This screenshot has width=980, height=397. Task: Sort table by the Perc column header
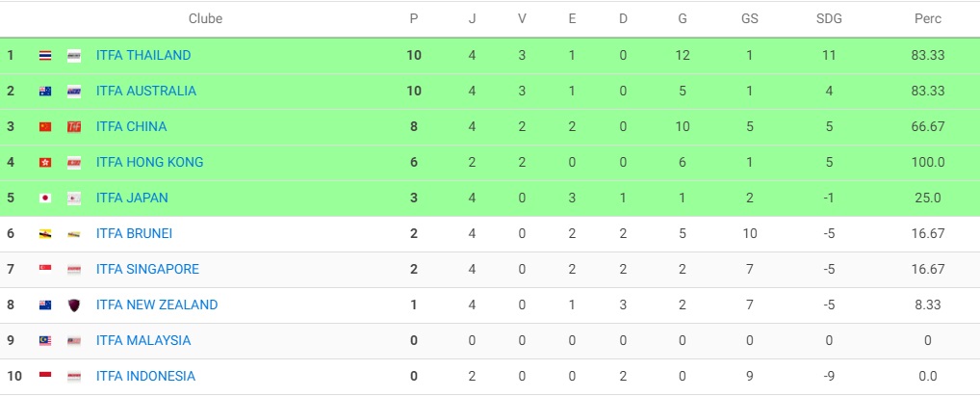pos(928,18)
